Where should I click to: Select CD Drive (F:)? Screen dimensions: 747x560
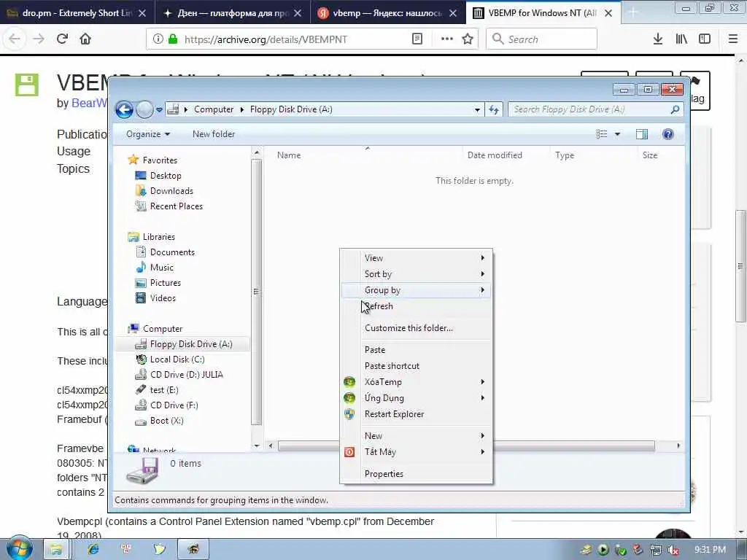[174, 405]
